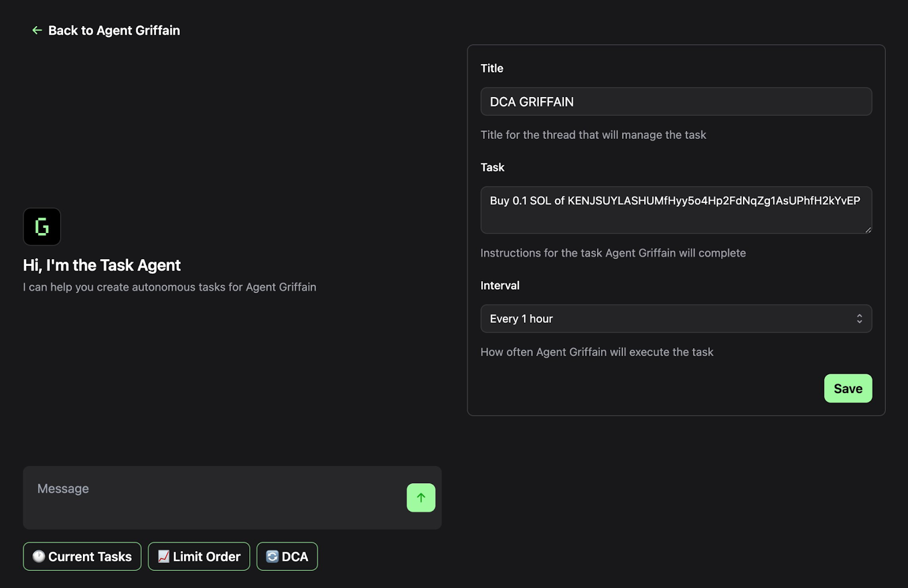Click the chart icon on Limit Order
This screenshot has height=588, width=908.
click(x=163, y=556)
